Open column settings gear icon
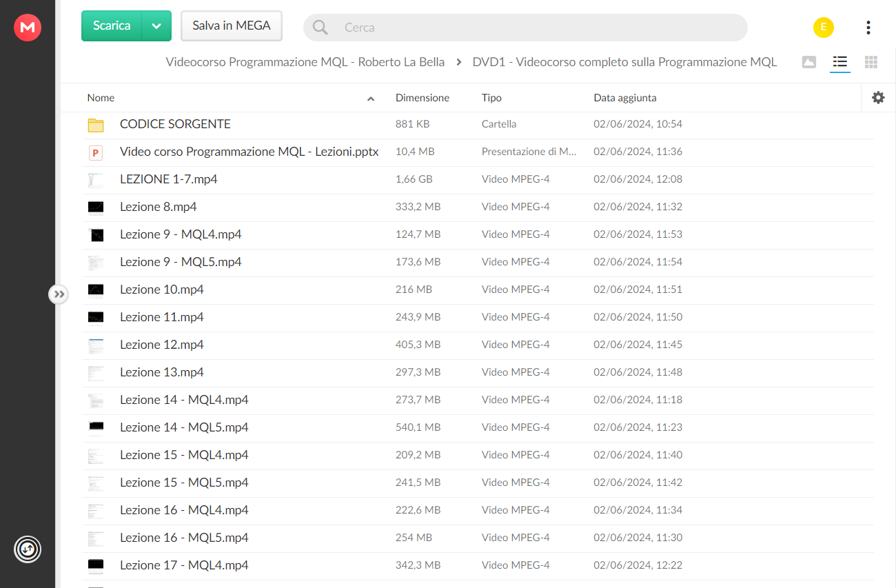 pyautogui.click(x=878, y=98)
